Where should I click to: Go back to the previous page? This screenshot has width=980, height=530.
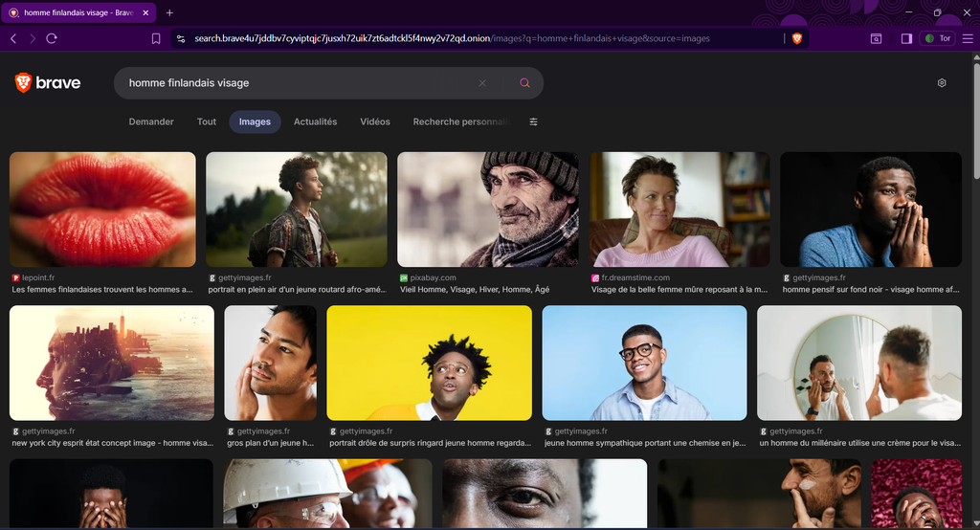coord(13,38)
